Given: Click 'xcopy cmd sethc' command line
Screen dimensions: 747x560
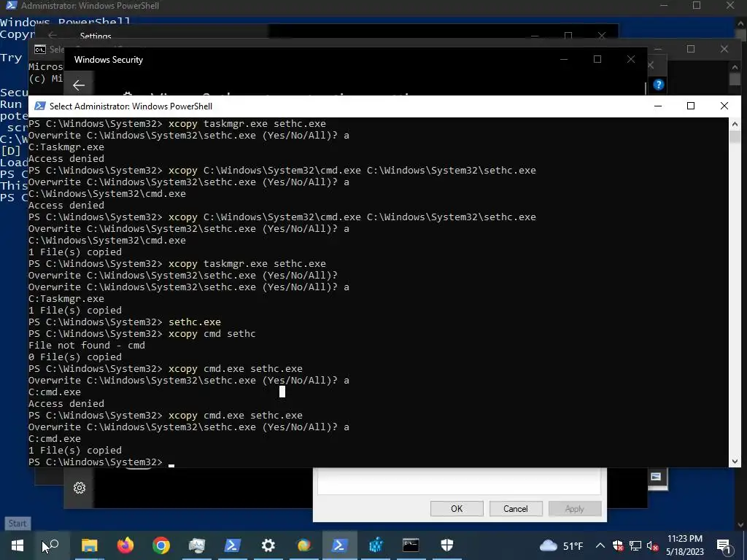Looking at the screenshot, I should 212,334.
